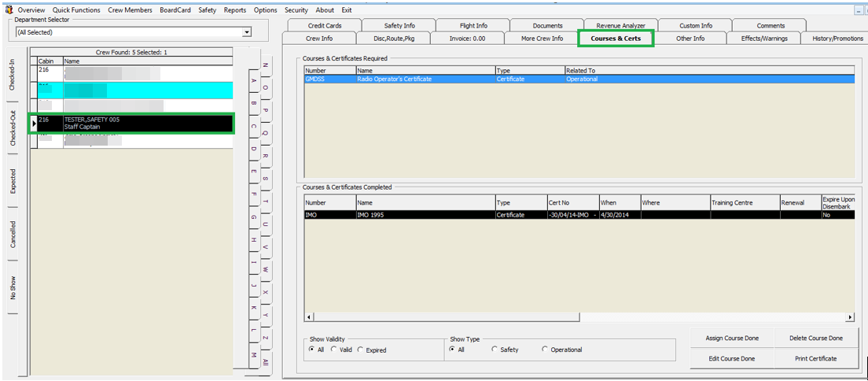Switch to the Crew Info tab
Image resolution: width=868 pixels, height=381 pixels.
pos(319,39)
